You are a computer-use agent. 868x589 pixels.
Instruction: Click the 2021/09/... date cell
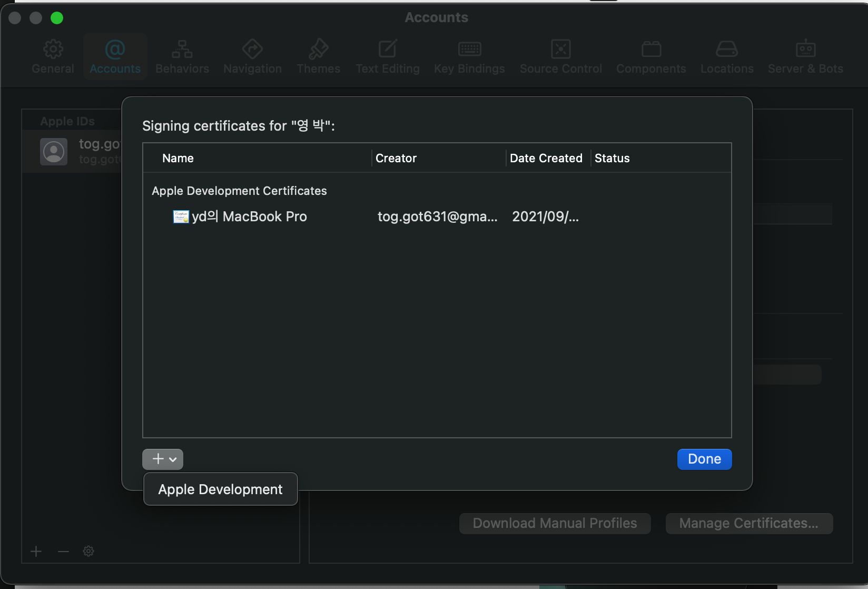[545, 217]
